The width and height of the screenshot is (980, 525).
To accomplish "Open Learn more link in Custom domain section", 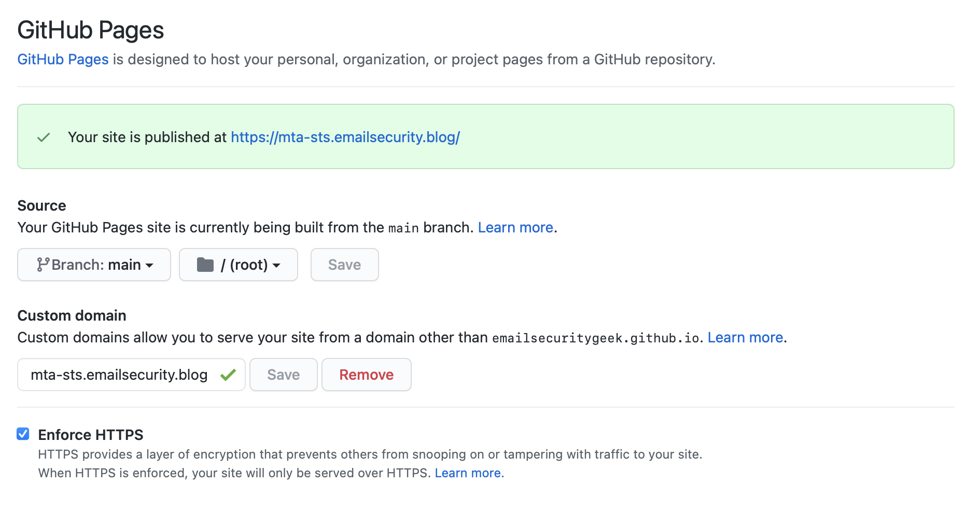I will (x=745, y=338).
